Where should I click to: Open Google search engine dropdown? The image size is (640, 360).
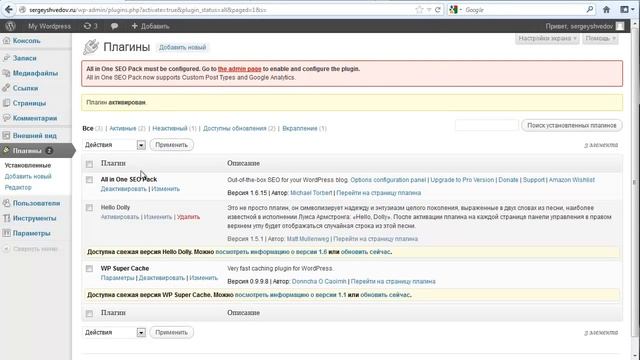456,10
